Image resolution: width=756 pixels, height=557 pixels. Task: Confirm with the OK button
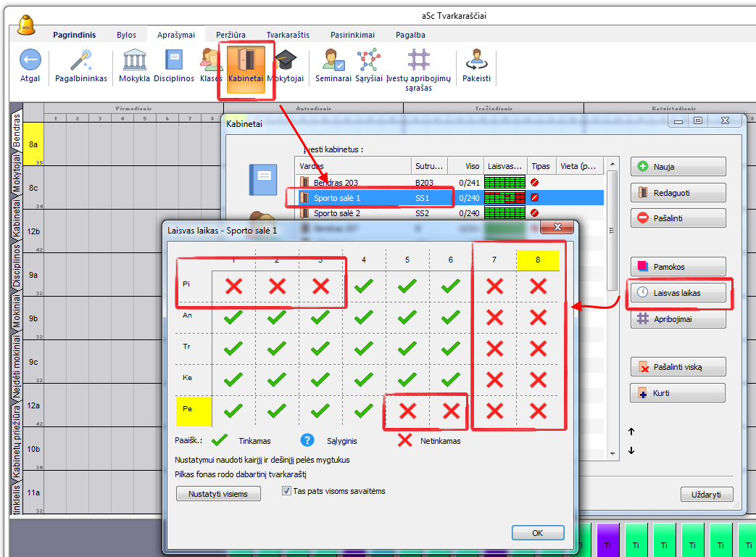tap(537, 533)
